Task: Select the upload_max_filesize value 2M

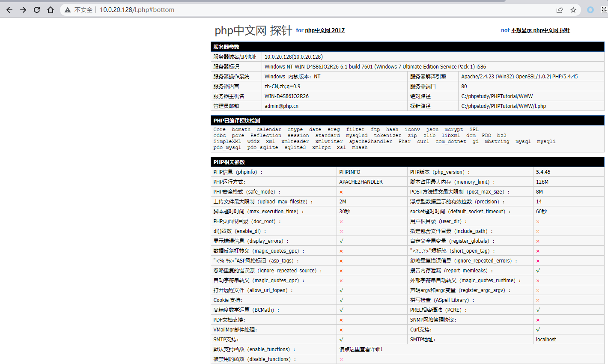Action: click(x=343, y=202)
